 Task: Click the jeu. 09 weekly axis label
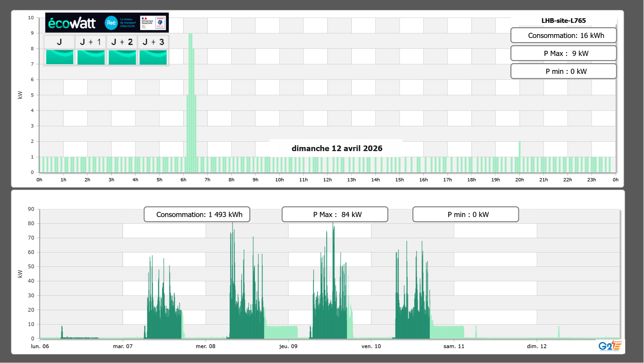288,346
